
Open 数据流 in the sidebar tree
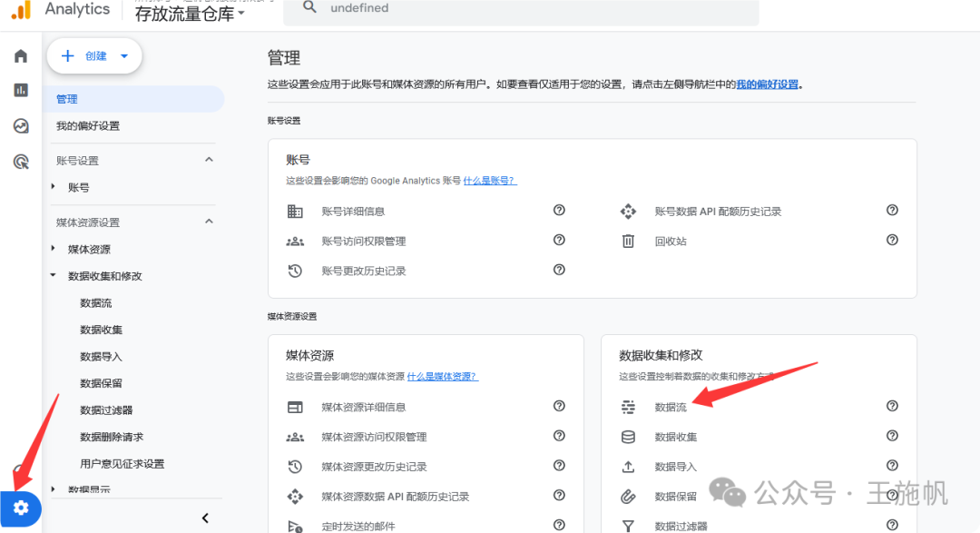[95, 302]
